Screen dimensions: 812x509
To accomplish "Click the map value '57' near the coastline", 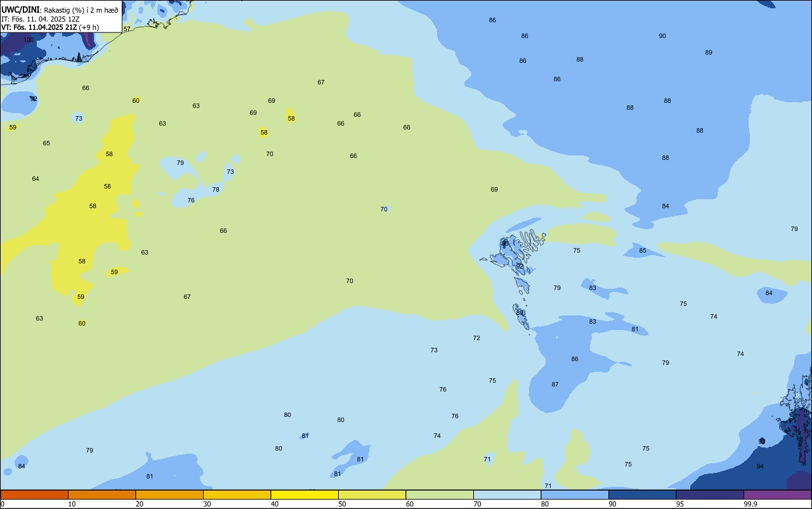I will pos(127,29).
